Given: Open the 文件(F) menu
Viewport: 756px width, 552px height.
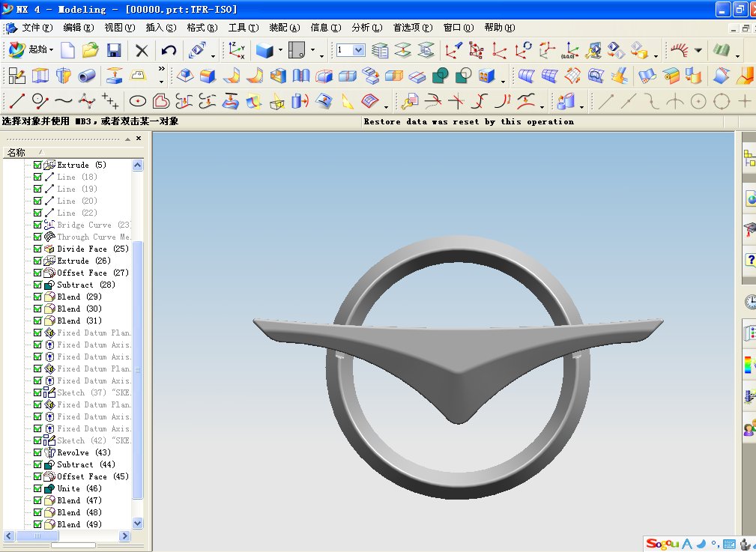Looking at the screenshot, I should (x=37, y=28).
